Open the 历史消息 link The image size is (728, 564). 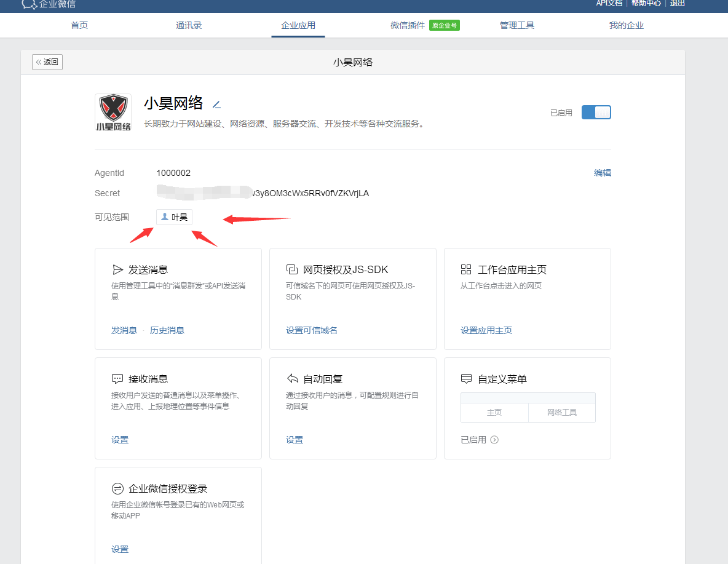(167, 330)
